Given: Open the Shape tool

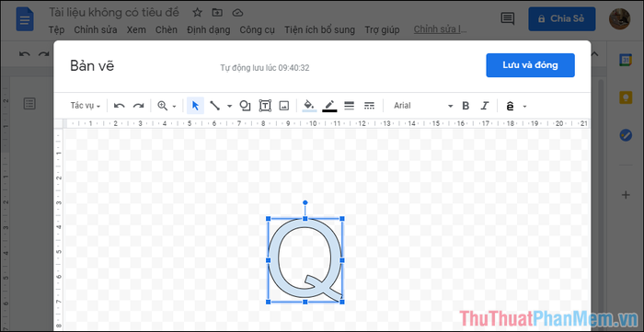Looking at the screenshot, I should [246, 106].
